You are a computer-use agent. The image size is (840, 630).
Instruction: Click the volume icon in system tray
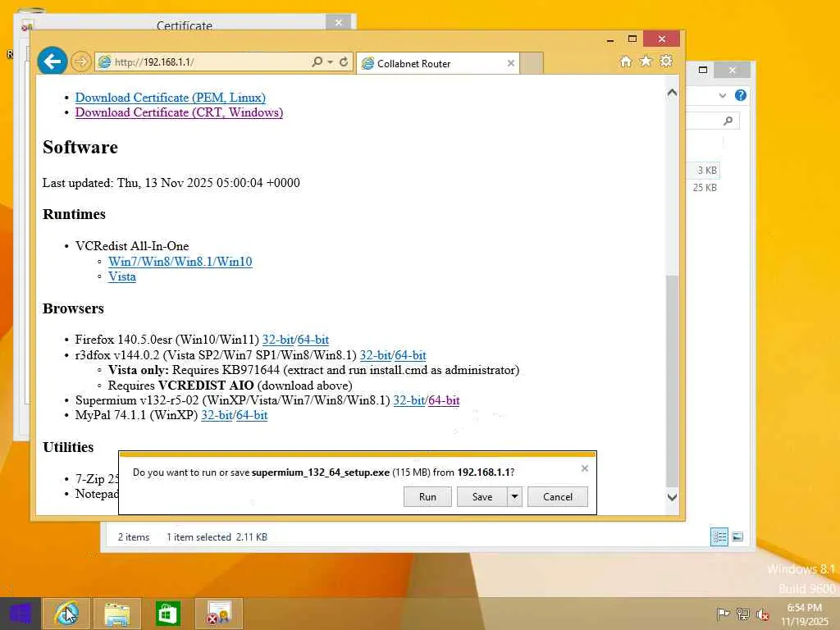[x=763, y=614]
